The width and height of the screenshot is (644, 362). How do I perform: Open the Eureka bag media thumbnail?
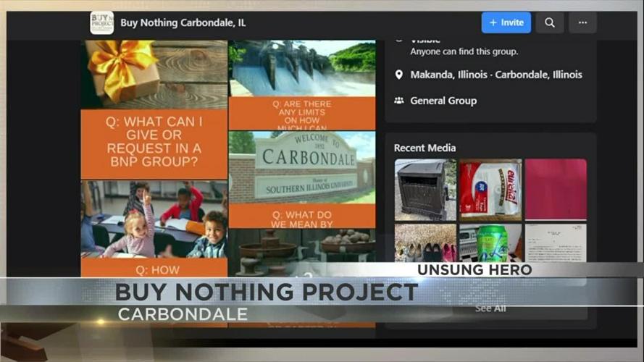(x=490, y=190)
